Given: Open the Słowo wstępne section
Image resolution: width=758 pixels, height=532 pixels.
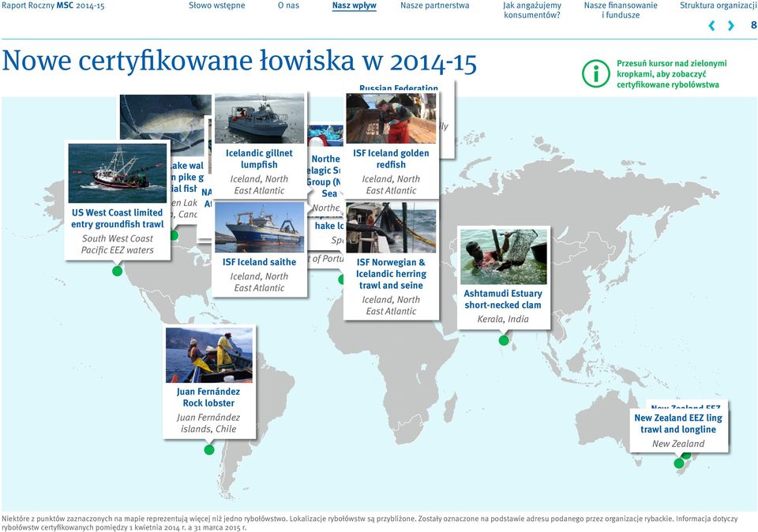Looking at the screenshot, I should click(216, 6).
